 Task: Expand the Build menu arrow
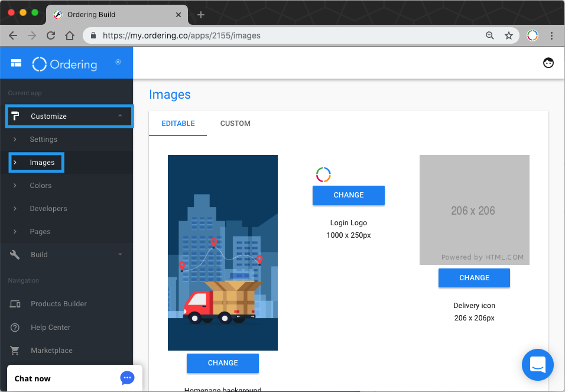120,254
